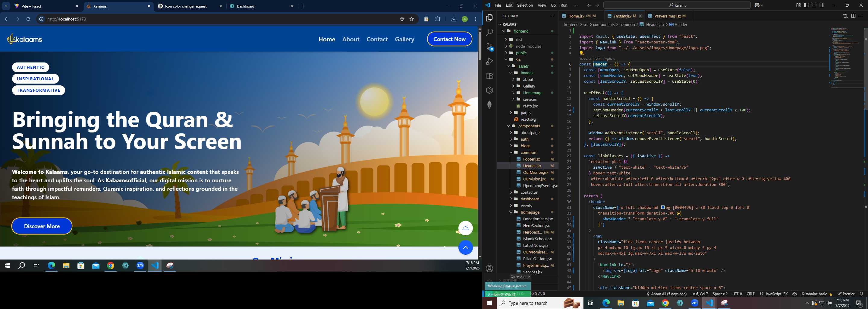This screenshot has height=309, width=868.
Task: Go forward using VS Code navigation arrow
Action: pos(597,5)
